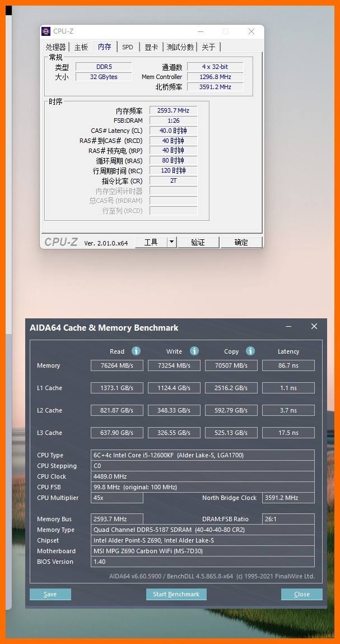This screenshot has width=340, height=644.
Task: Click Motherboard MSI MPG Z690 Carbon field
Action: 203,551
